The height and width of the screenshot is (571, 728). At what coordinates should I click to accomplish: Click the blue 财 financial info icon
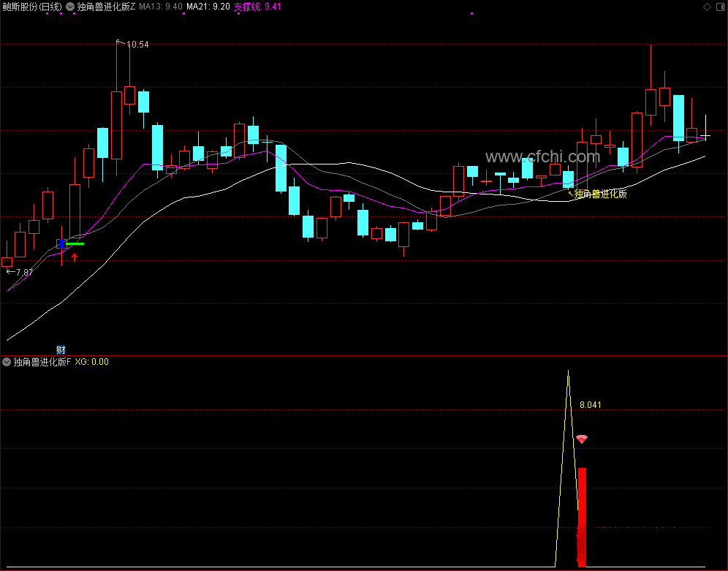(61, 350)
